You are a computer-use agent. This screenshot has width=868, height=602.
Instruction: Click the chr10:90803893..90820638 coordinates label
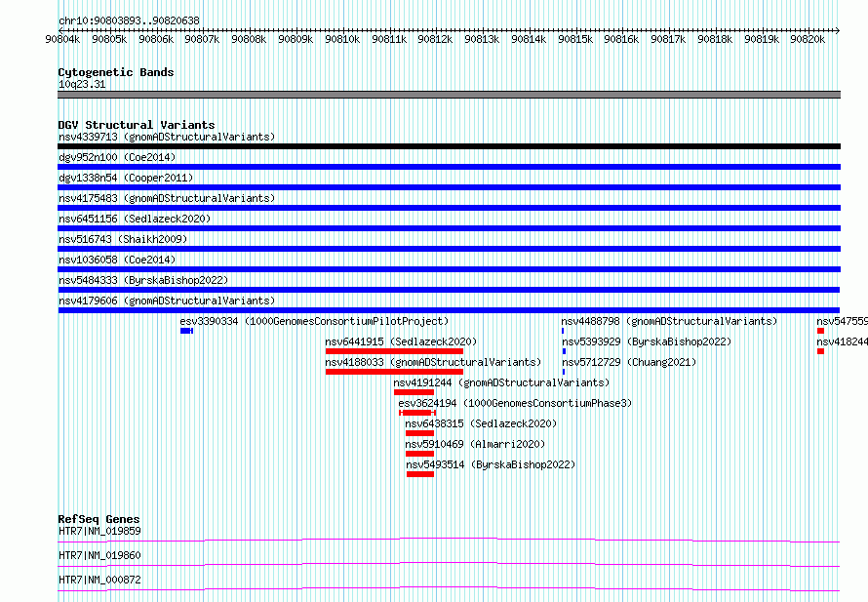coord(129,20)
